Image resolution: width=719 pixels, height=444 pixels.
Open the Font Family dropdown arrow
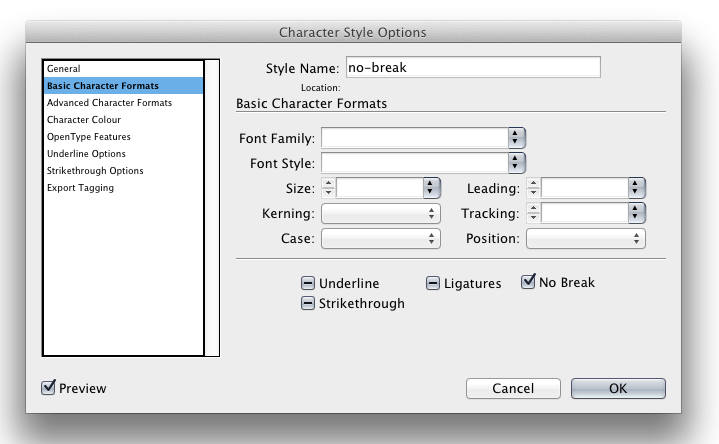[x=516, y=137]
